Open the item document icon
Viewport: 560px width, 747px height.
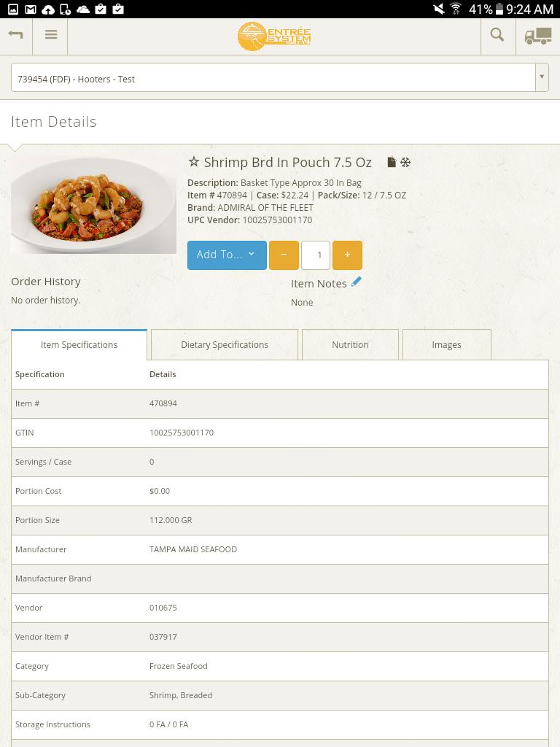pyautogui.click(x=392, y=162)
